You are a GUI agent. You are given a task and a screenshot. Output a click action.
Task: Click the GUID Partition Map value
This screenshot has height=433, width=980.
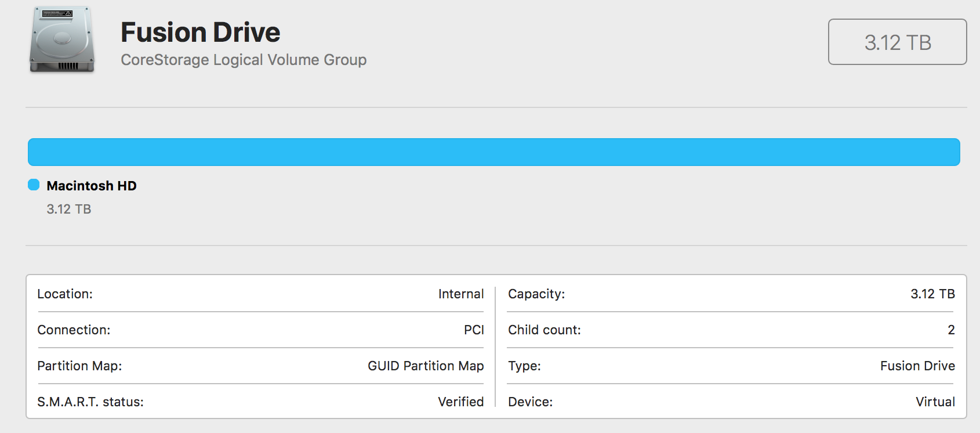pyautogui.click(x=426, y=366)
